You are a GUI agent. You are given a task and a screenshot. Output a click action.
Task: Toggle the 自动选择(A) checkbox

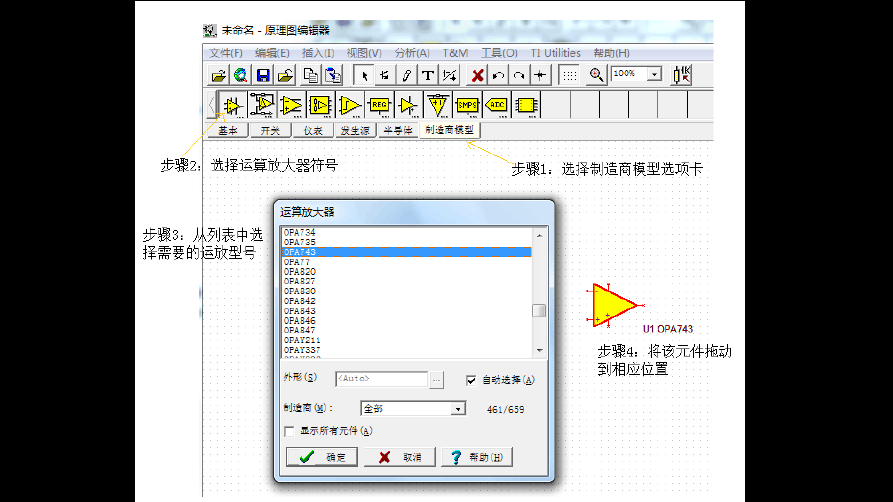click(471, 380)
